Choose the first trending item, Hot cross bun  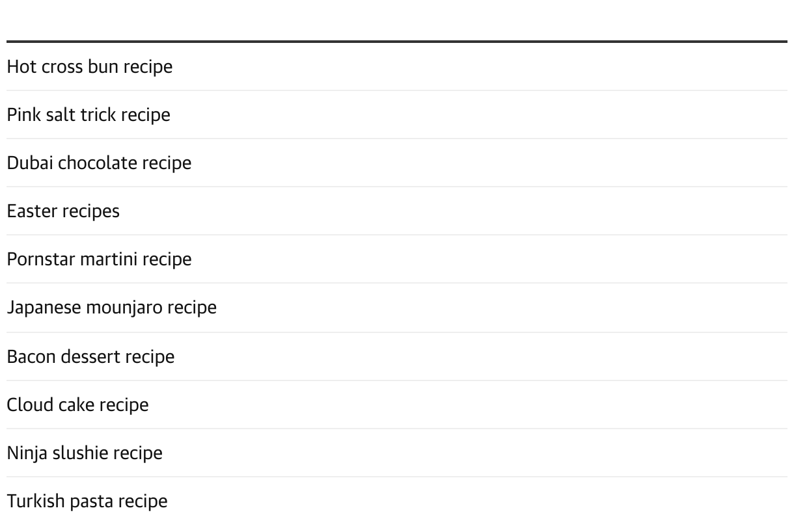click(89, 66)
